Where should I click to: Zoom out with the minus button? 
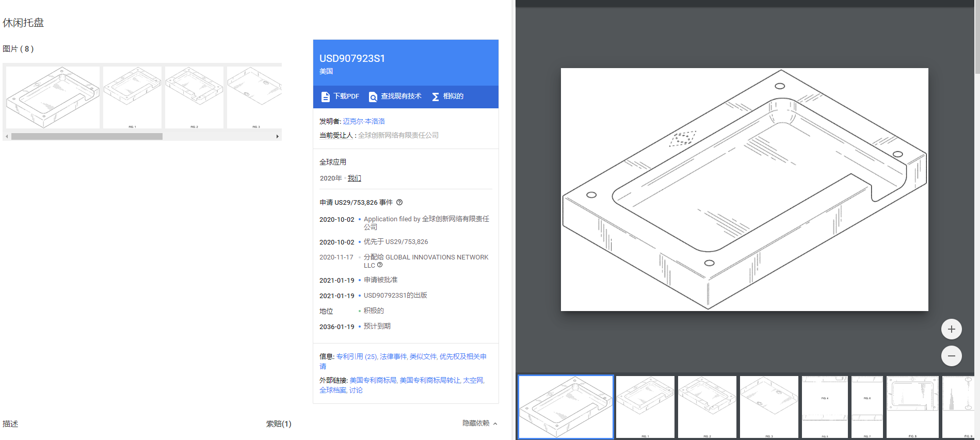[x=951, y=356]
